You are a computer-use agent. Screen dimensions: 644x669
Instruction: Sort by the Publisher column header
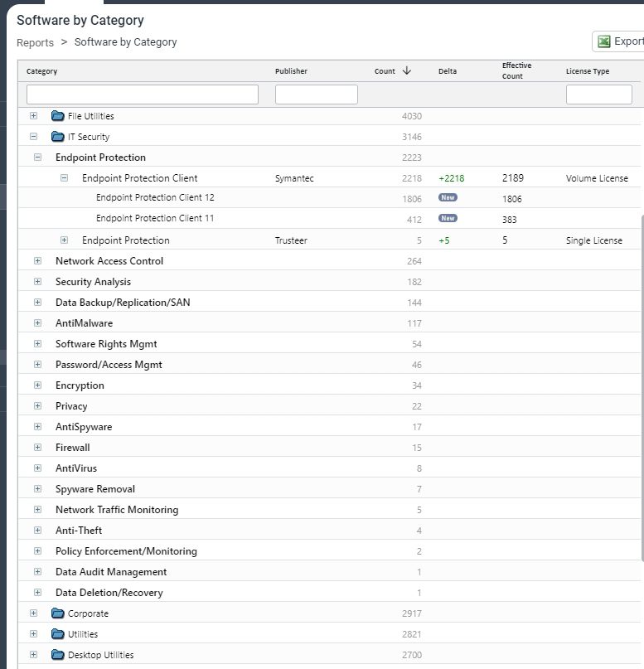point(291,71)
